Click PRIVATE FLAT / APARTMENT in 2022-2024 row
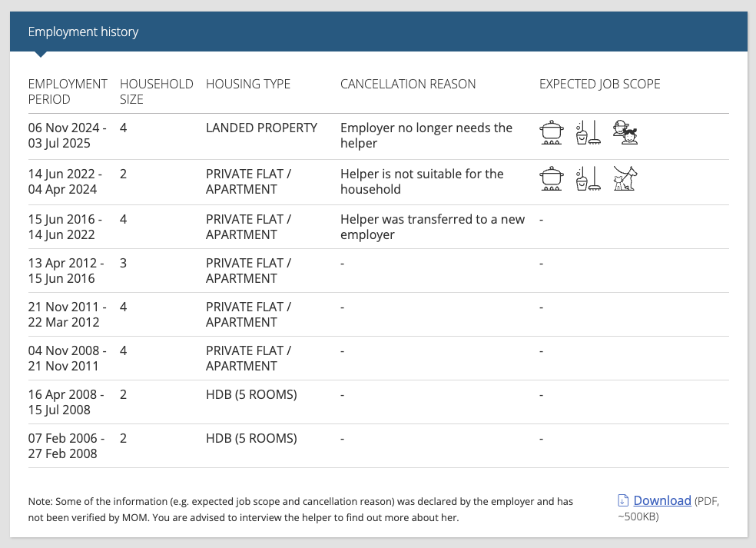 click(x=248, y=181)
